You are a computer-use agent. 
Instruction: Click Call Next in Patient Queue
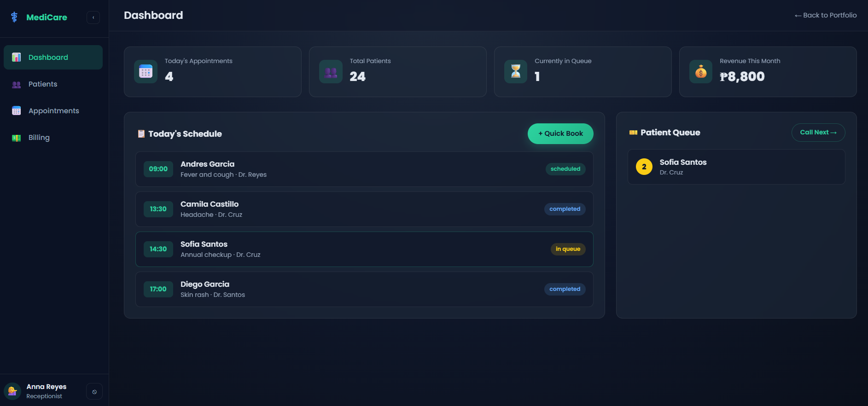pyautogui.click(x=818, y=133)
